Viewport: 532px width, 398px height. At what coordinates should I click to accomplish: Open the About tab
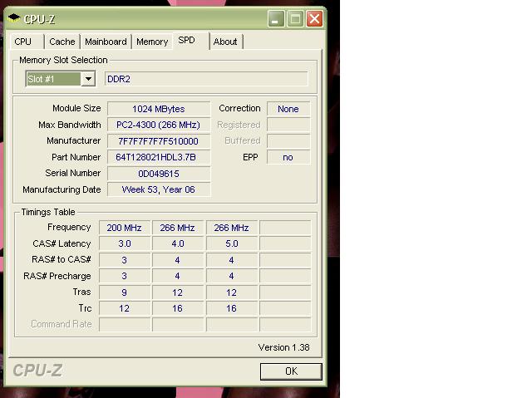225,42
